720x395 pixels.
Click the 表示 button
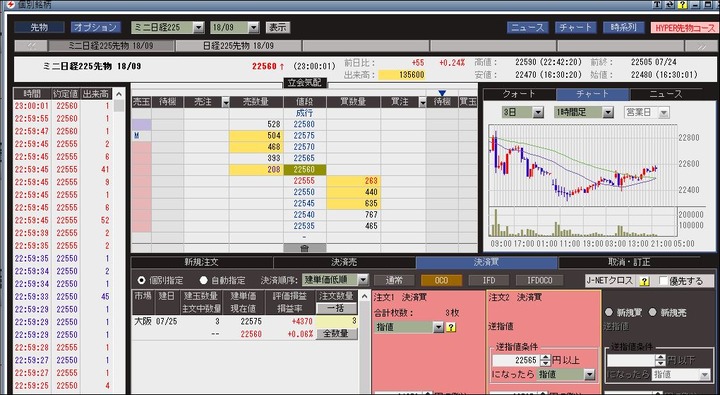[x=277, y=28]
